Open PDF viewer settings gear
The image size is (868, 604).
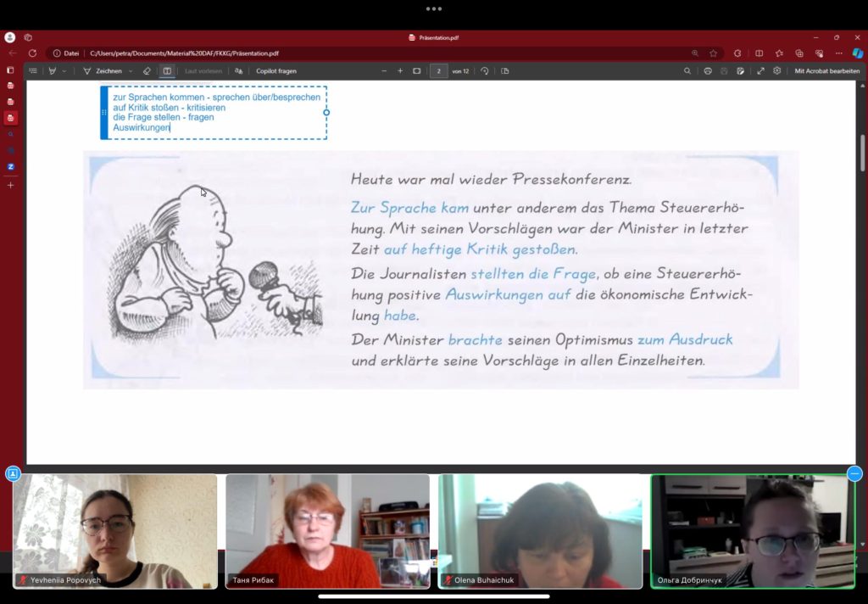coord(776,71)
